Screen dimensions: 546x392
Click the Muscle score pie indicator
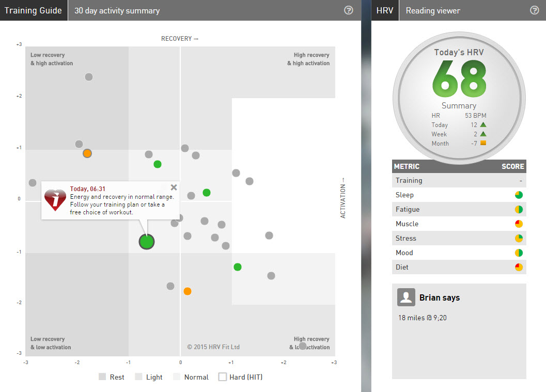[x=519, y=224]
